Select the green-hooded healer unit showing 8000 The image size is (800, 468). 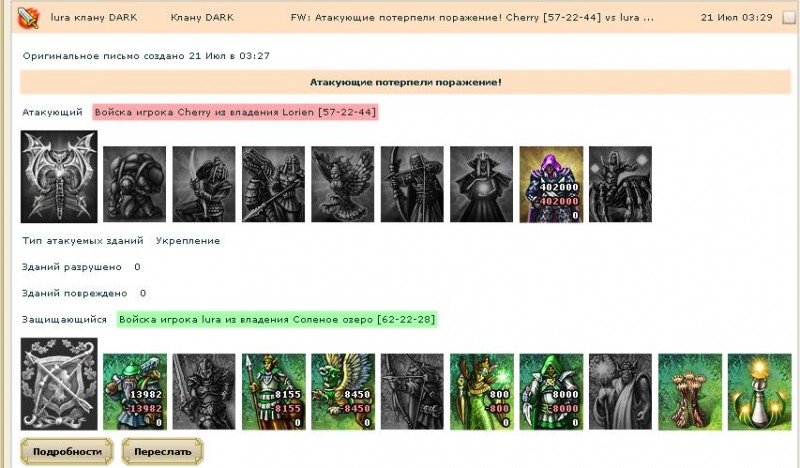(551, 391)
